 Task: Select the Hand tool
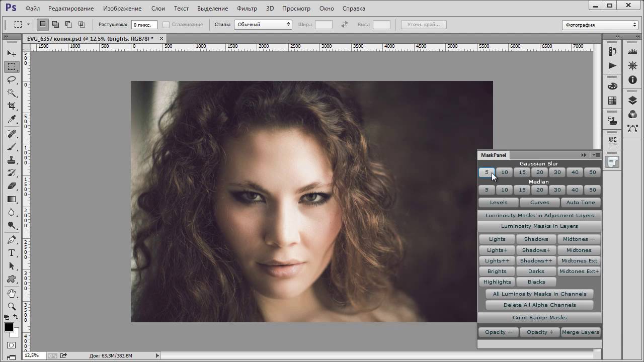pos(12,293)
